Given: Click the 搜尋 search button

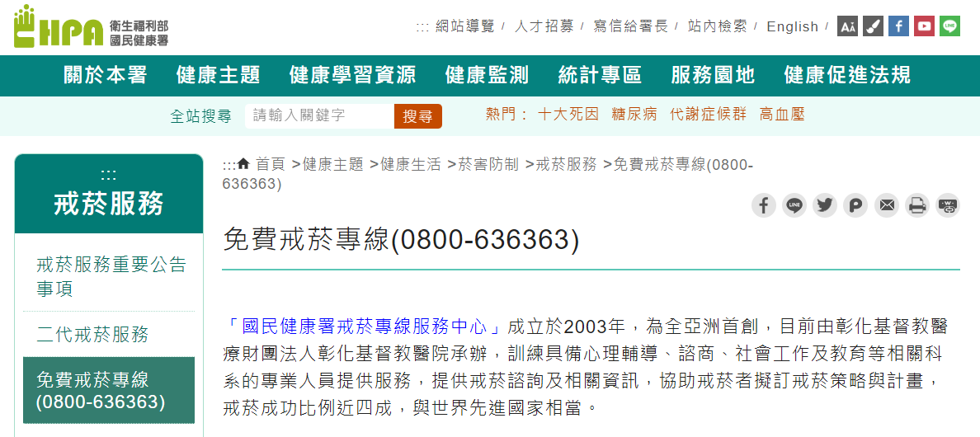Looking at the screenshot, I should tap(418, 116).
